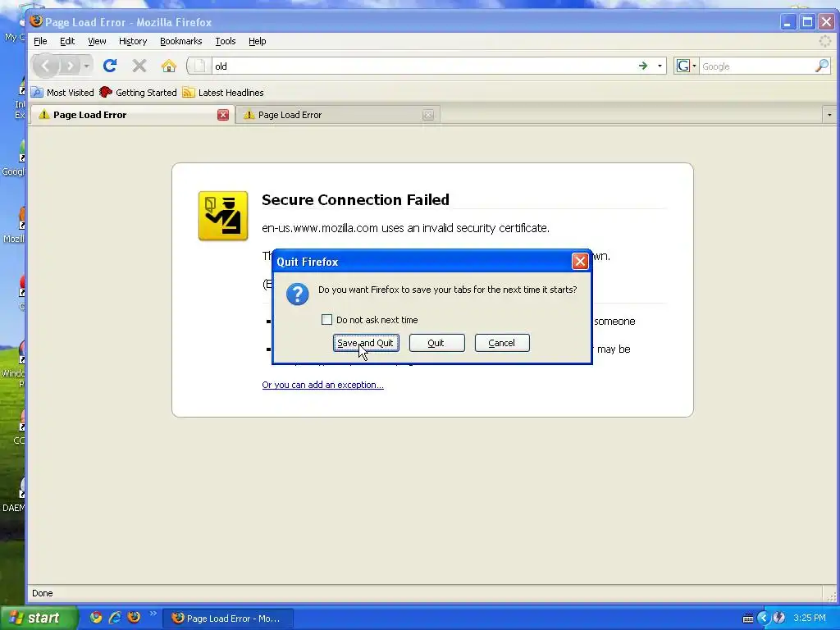The width and height of the screenshot is (840, 630).
Task: Launch Google Chrome from Quick Launch
Action: (x=96, y=617)
